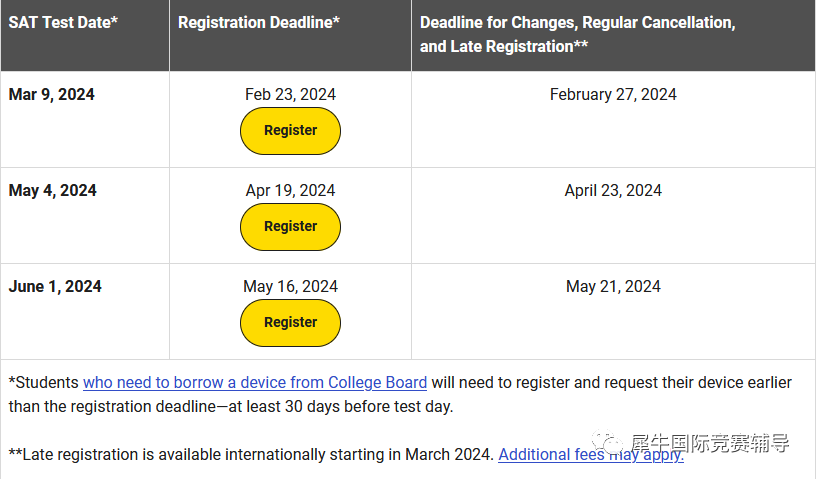Click the February 27, 2024 late deadline
Screen dimensions: 816x479
[613, 95]
